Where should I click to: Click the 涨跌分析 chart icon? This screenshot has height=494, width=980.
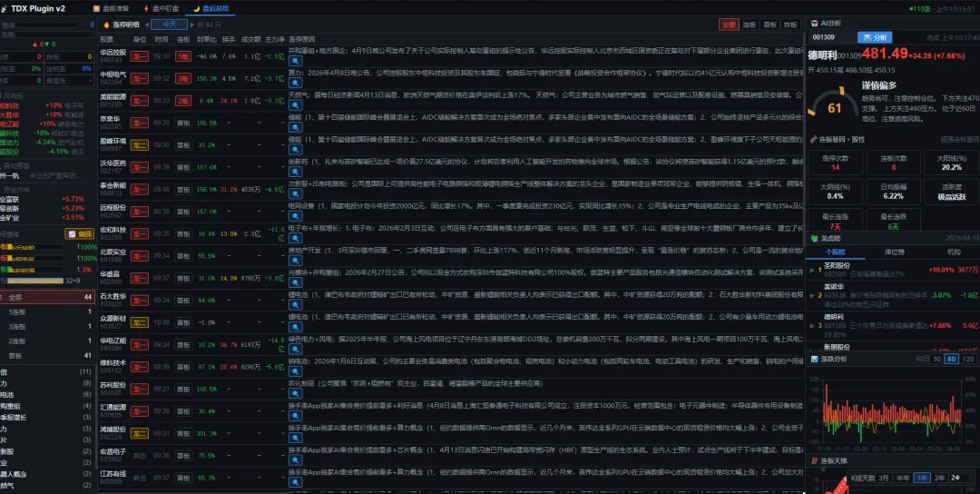pyautogui.click(x=814, y=359)
